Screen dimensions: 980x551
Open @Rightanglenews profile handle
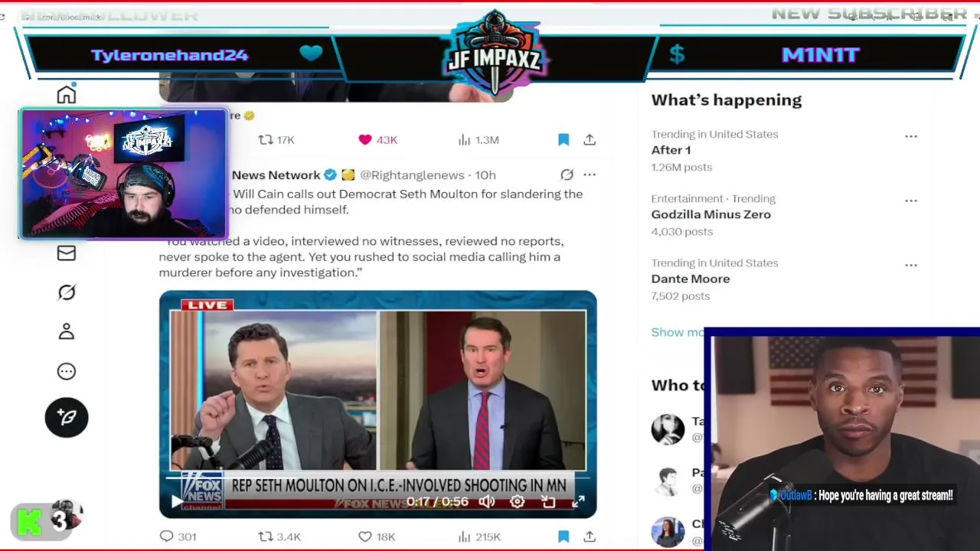[x=412, y=174]
